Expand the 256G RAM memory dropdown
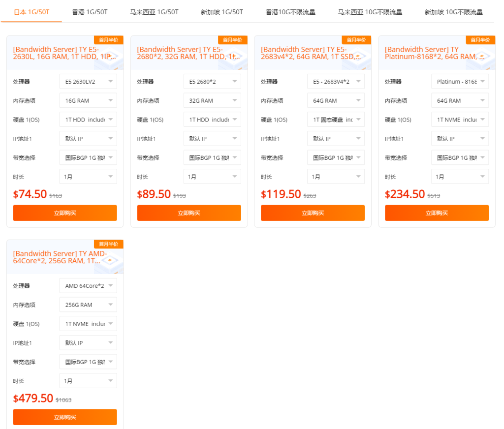Screen dimensions: 504x429 coord(88,305)
